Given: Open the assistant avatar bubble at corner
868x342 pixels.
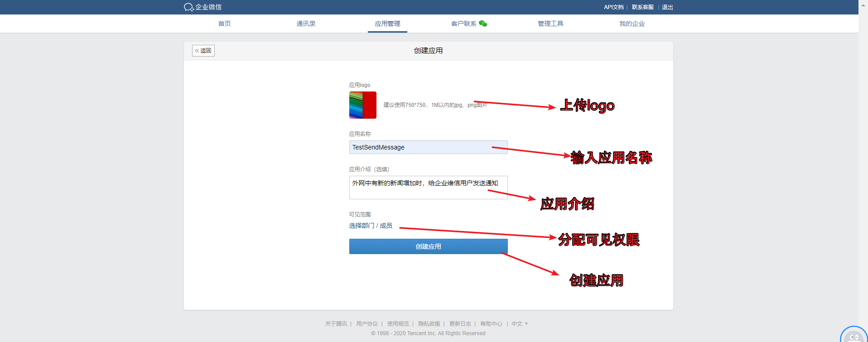Looking at the screenshot, I should pos(854,335).
